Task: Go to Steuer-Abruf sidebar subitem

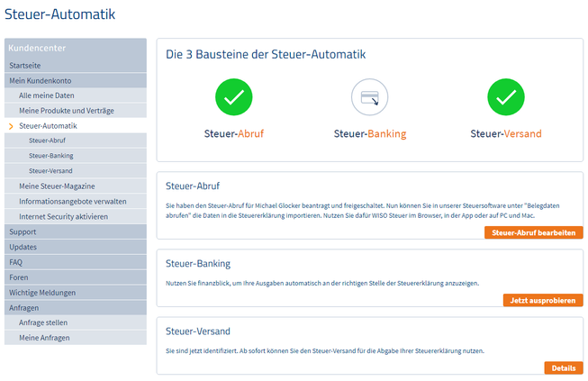Action: click(49, 141)
